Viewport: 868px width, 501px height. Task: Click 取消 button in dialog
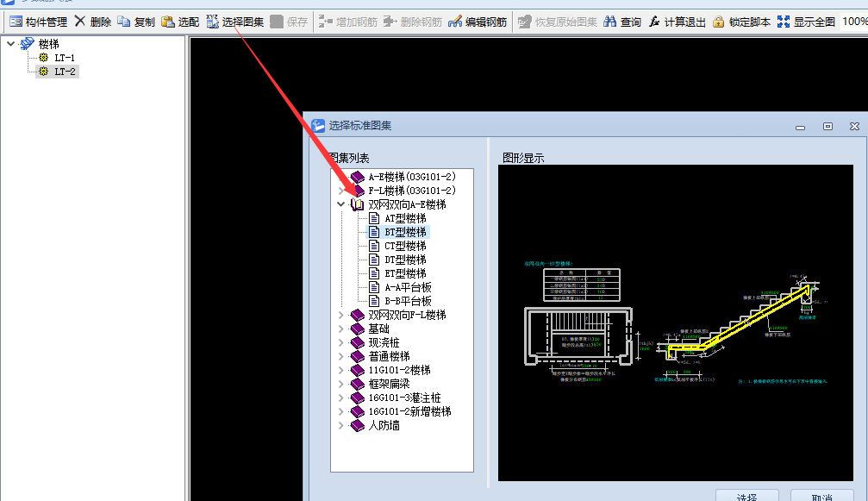pos(822,496)
